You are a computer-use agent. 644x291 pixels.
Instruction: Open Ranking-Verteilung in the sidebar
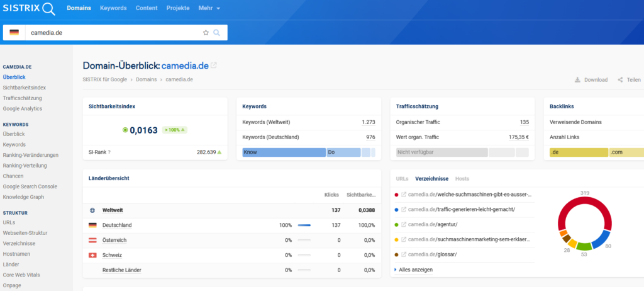pos(25,166)
